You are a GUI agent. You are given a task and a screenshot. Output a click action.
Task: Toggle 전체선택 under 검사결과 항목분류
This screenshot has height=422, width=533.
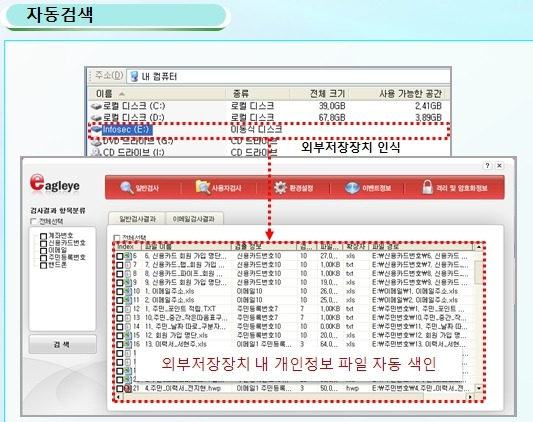pos(33,221)
